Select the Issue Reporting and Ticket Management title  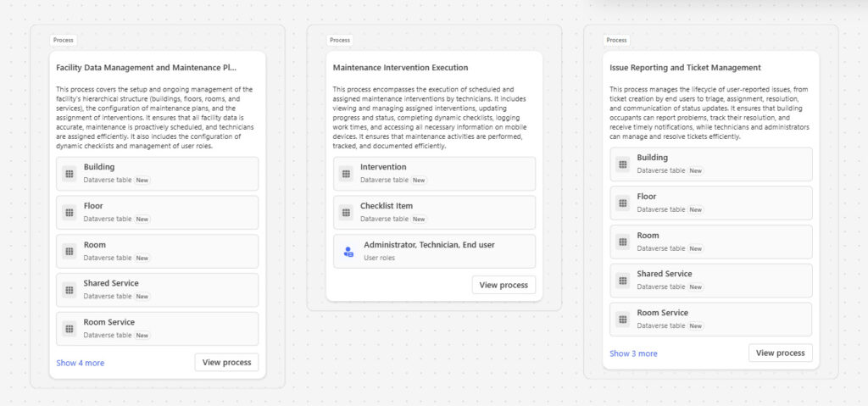pos(685,68)
